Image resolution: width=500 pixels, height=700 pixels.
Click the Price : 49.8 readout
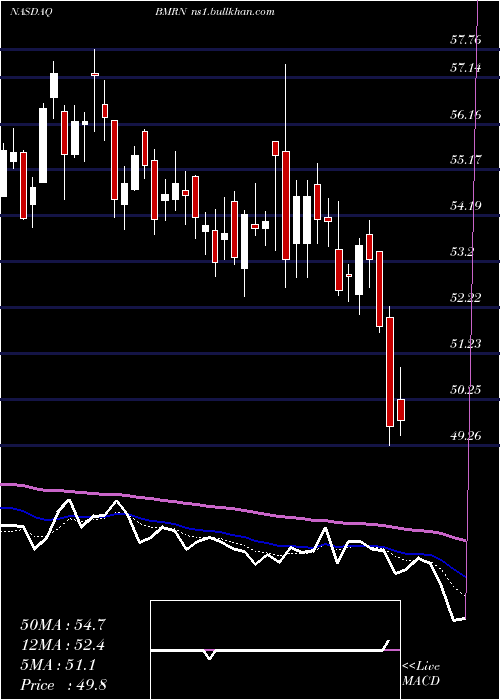coord(63,685)
